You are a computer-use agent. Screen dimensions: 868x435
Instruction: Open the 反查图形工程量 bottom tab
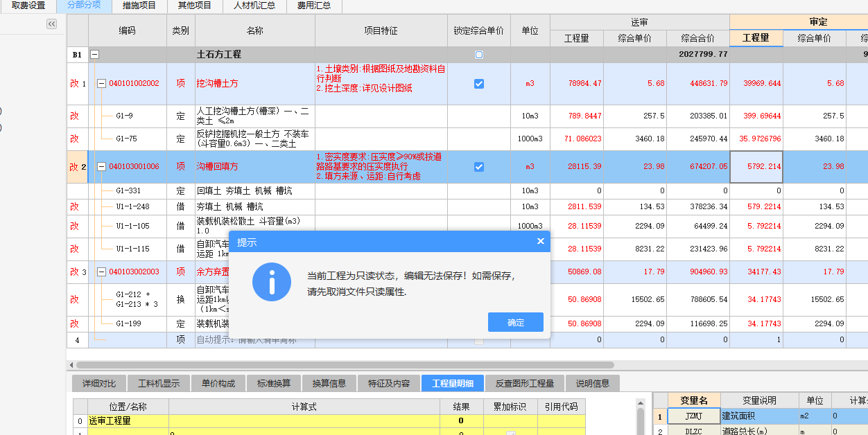coord(525,383)
